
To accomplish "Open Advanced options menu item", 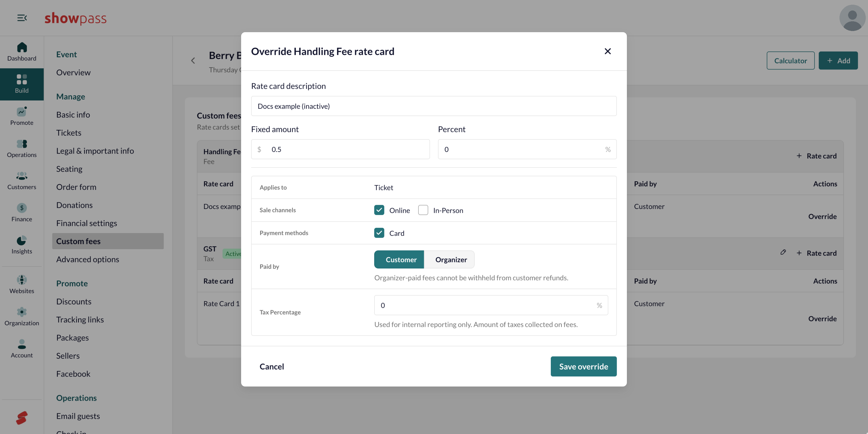I will (x=88, y=259).
